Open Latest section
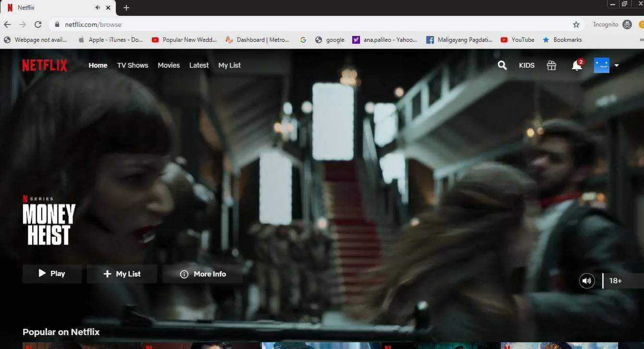The image size is (644, 349). pos(199,65)
